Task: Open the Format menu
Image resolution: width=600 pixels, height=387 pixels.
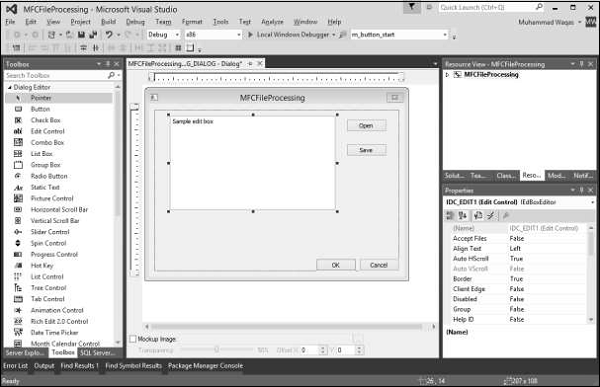Action: [x=192, y=22]
